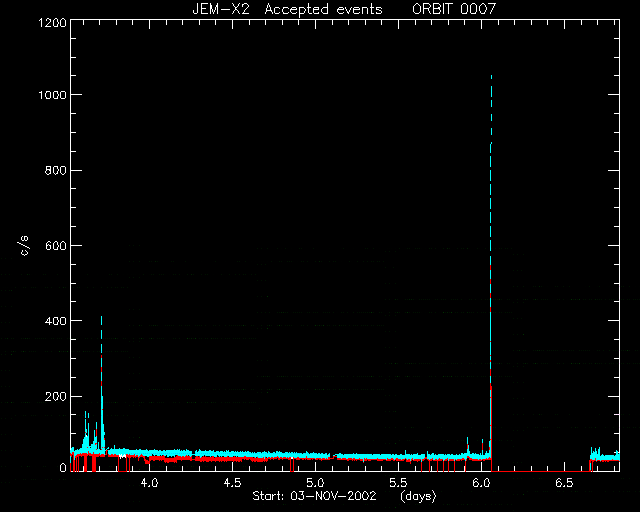
Task: Click the plot title JEM-X2 Accepted events
Action: coord(287,9)
